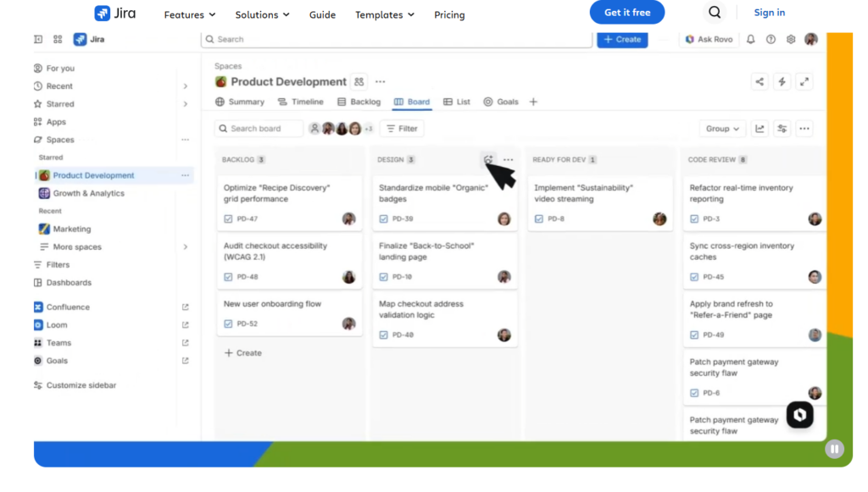The image size is (868, 492).
Task: Open the team members icon beside Product Development
Action: tap(359, 82)
